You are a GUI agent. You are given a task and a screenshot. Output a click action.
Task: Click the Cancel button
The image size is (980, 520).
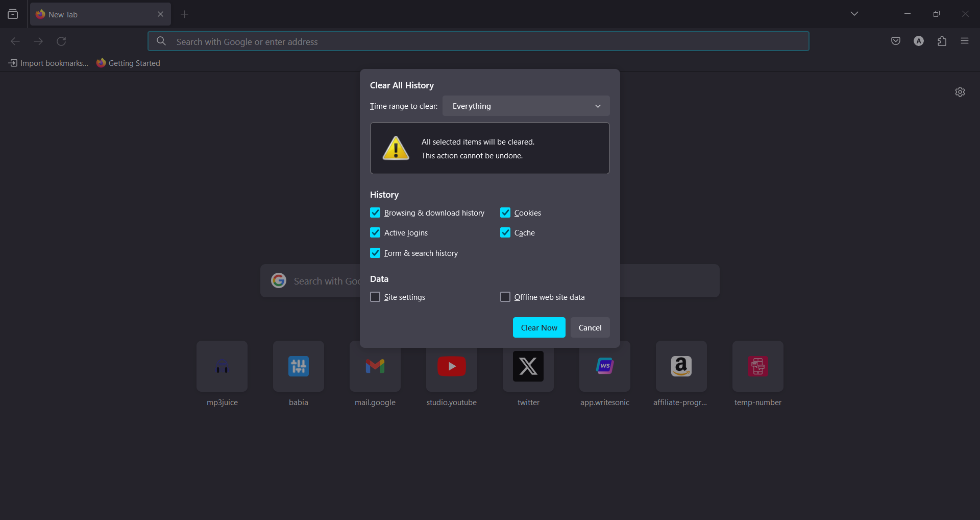click(590, 327)
